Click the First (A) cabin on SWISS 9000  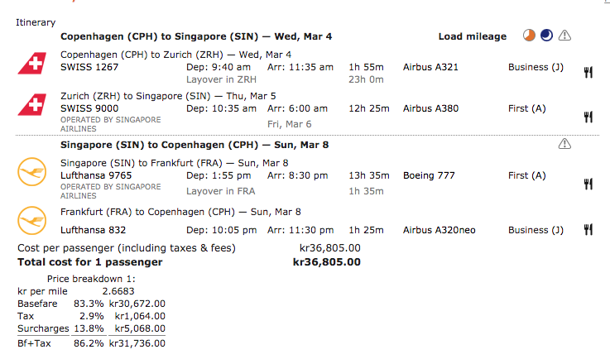coord(527,108)
